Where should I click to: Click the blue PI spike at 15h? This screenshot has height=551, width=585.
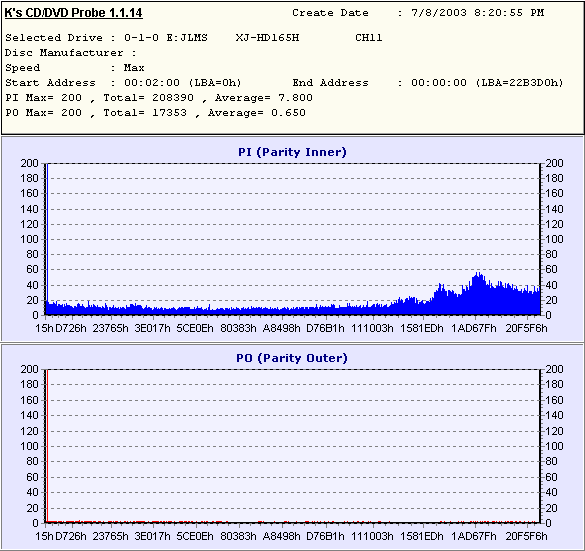[x=47, y=239]
